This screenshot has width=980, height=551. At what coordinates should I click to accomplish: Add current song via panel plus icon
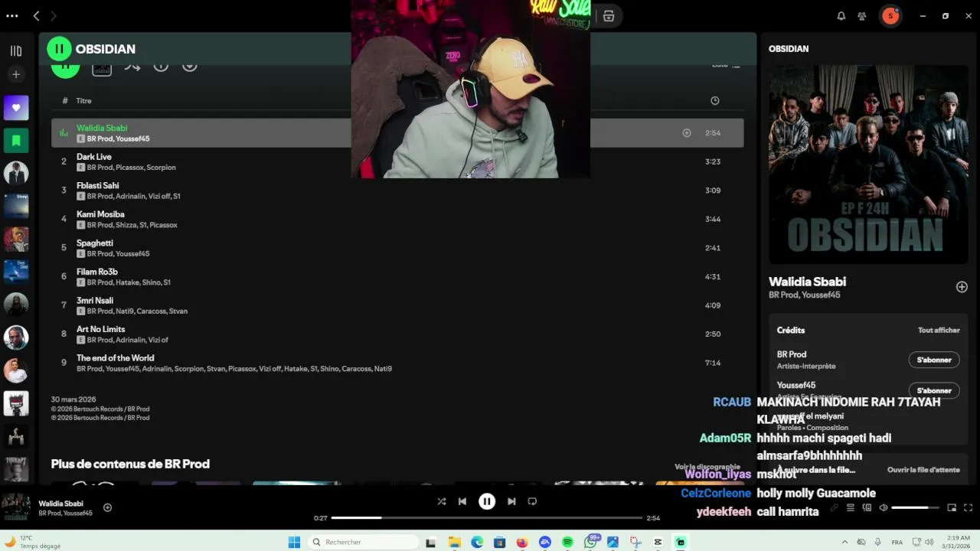click(962, 287)
